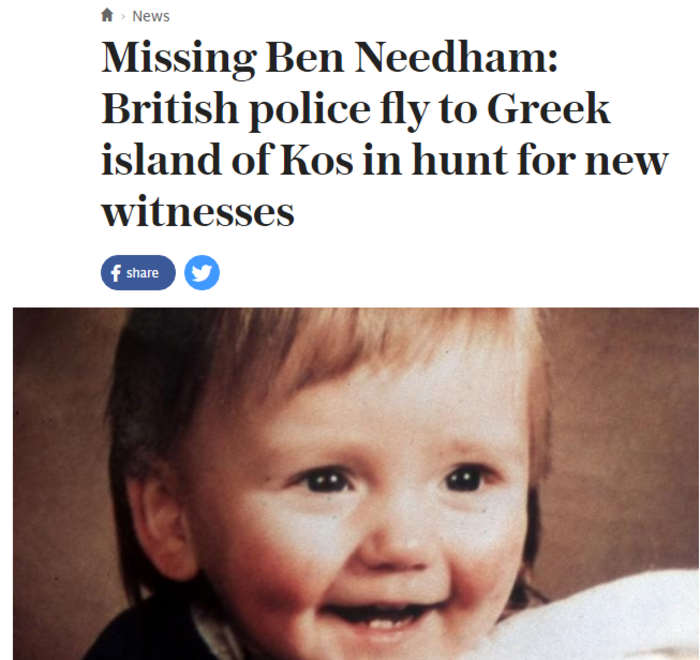Screen dimensions: 700x660
Task: Share the article on Facebook
Action: point(138,272)
